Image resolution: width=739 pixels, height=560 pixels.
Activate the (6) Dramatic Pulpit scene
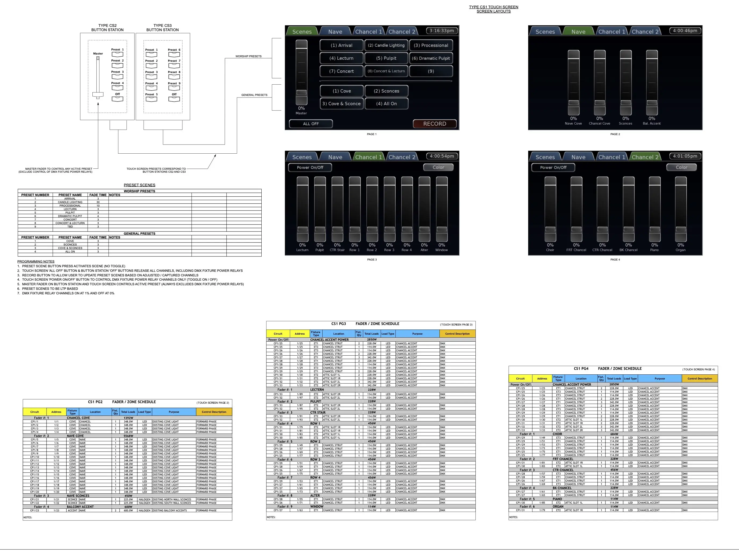(431, 58)
